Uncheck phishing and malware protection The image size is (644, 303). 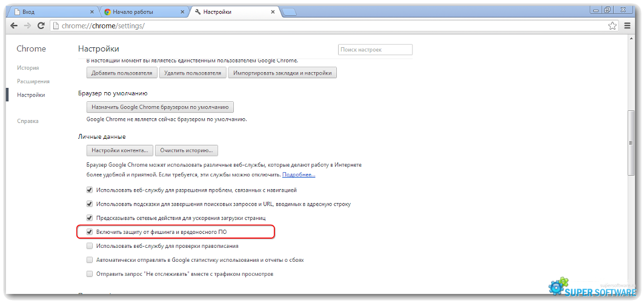90,232
